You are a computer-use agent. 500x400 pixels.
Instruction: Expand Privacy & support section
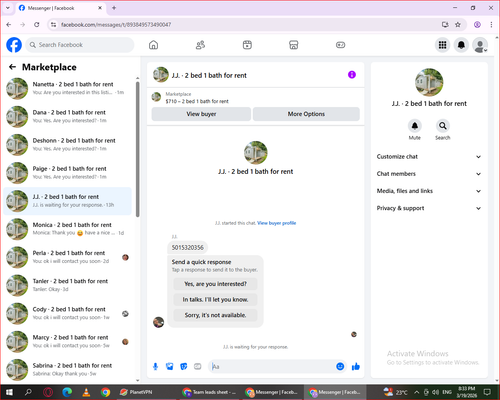(429, 208)
